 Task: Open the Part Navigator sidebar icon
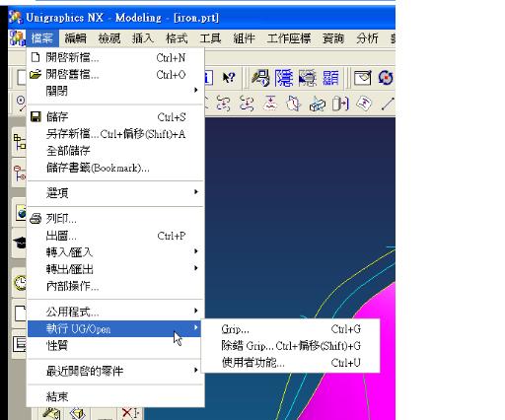(x=20, y=174)
